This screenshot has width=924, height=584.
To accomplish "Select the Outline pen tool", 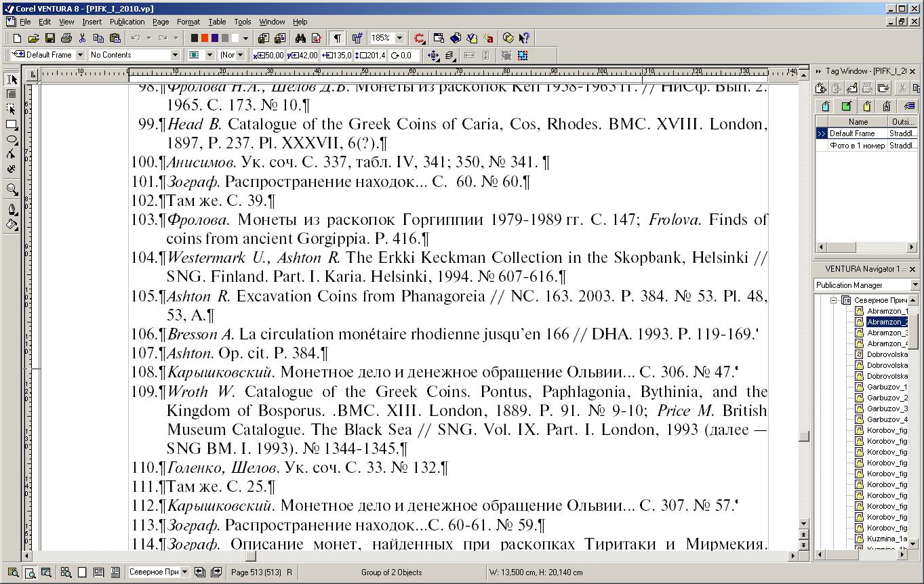I will pyautogui.click(x=12, y=209).
